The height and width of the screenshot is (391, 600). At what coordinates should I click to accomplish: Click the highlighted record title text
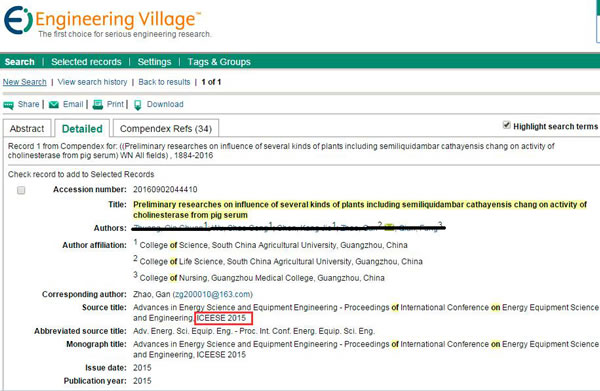(x=360, y=210)
